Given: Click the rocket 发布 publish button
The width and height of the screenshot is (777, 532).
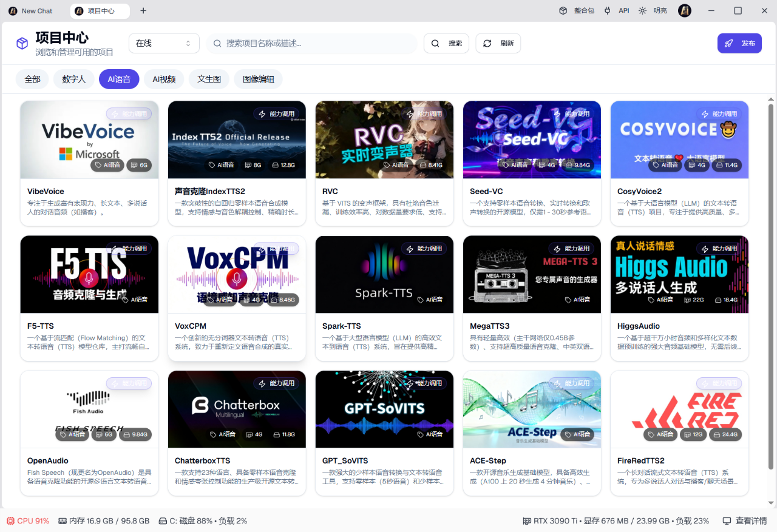Looking at the screenshot, I should [x=739, y=44].
